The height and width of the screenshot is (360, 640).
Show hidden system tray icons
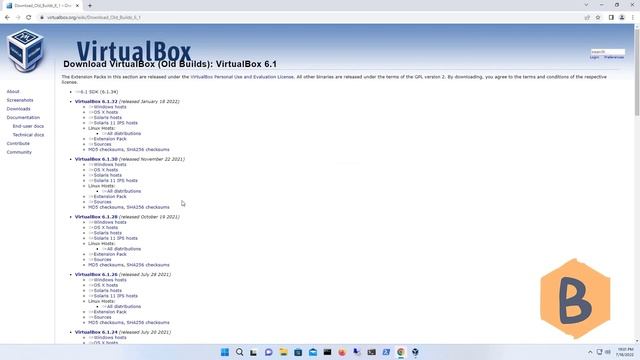pyautogui.click(x=590, y=352)
